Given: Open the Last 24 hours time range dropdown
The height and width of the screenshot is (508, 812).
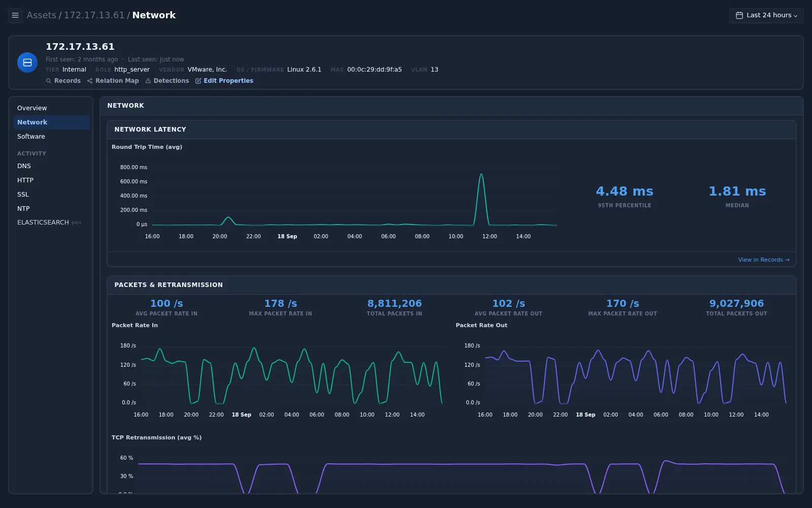Looking at the screenshot, I should [x=766, y=15].
